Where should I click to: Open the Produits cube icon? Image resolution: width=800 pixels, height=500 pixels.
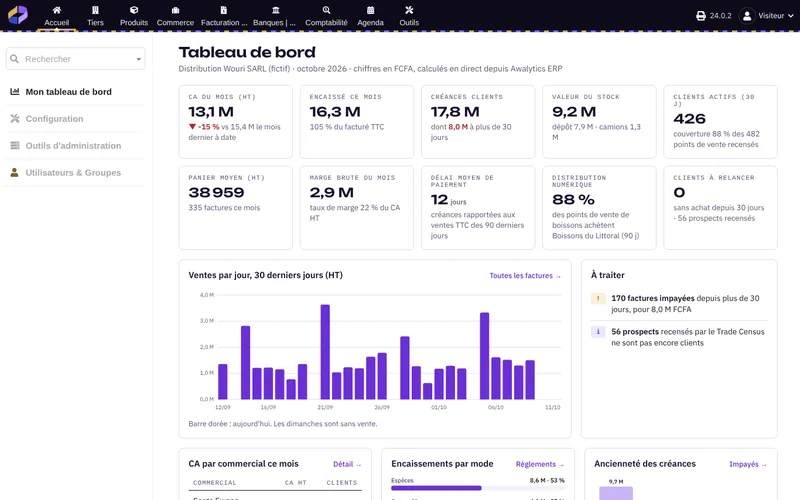(134, 10)
